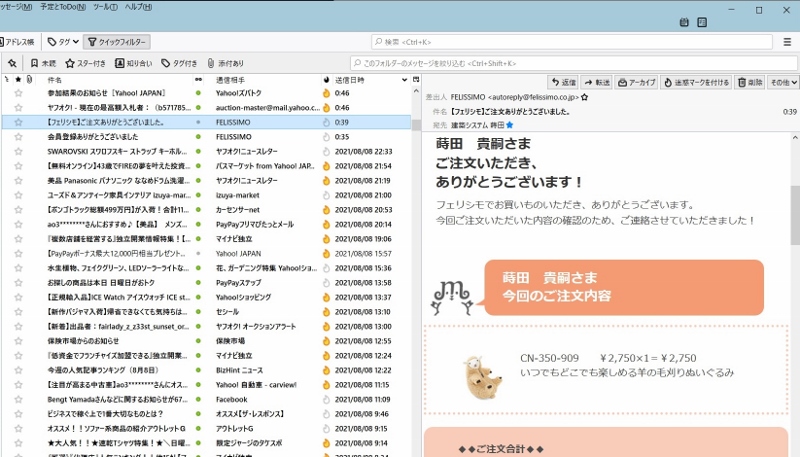Sort by star column header
The height and width of the screenshot is (457, 800).
coord(18,80)
